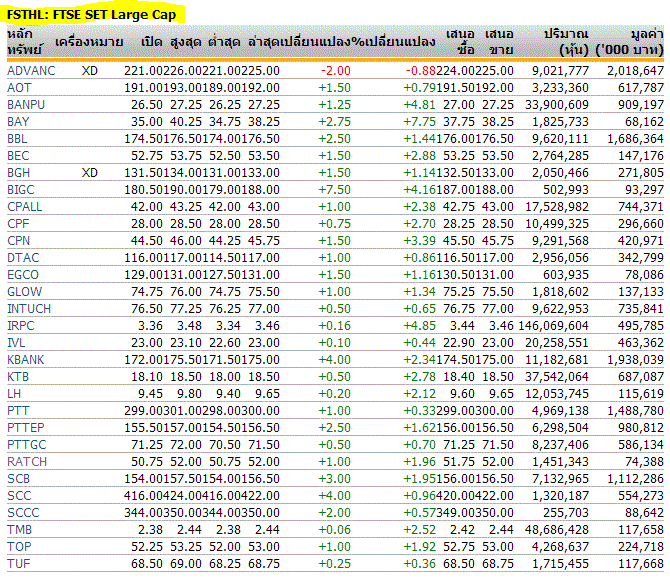Open the EGCO stock link

tap(23, 275)
